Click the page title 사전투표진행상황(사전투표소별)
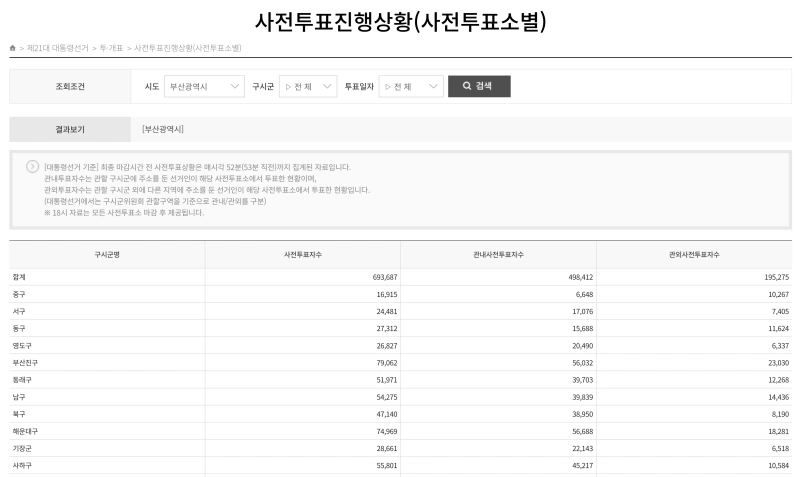The image size is (800, 477). (401, 21)
